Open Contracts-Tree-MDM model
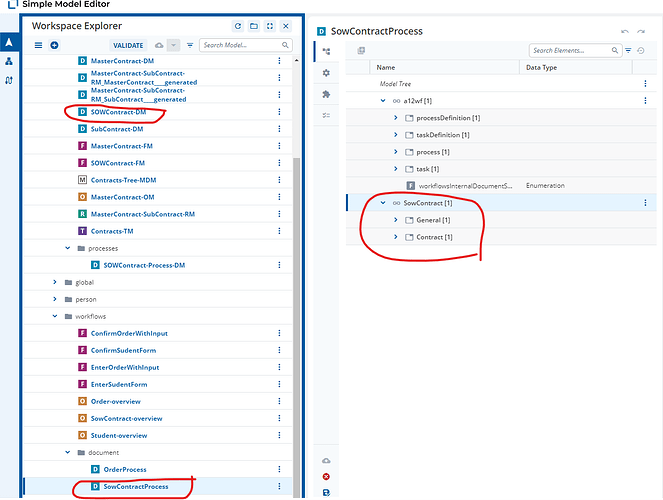The height and width of the screenshot is (500, 663). (x=123, y=180)
